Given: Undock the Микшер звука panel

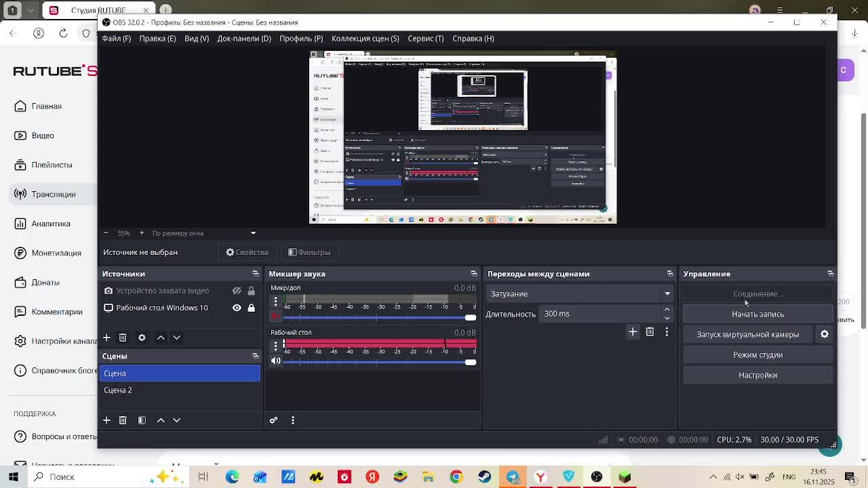Looking at the screenshot, I should [474, 274].
